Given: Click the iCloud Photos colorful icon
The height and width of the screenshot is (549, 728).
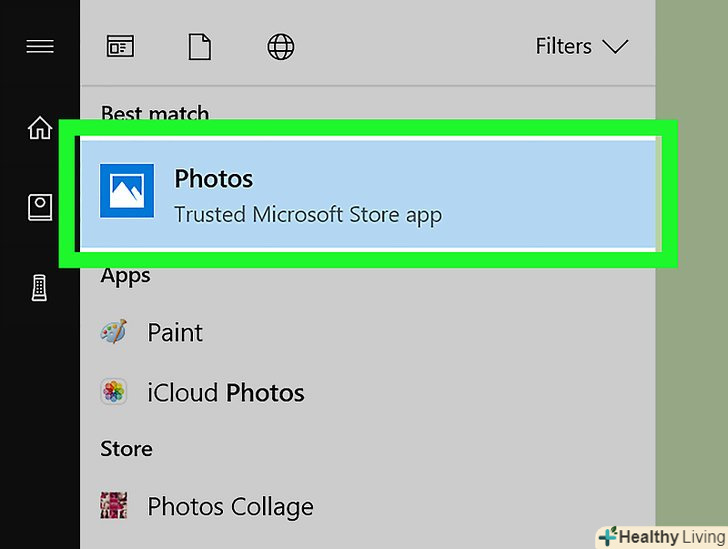Looking at the screenshot, I should coord(114,392).
